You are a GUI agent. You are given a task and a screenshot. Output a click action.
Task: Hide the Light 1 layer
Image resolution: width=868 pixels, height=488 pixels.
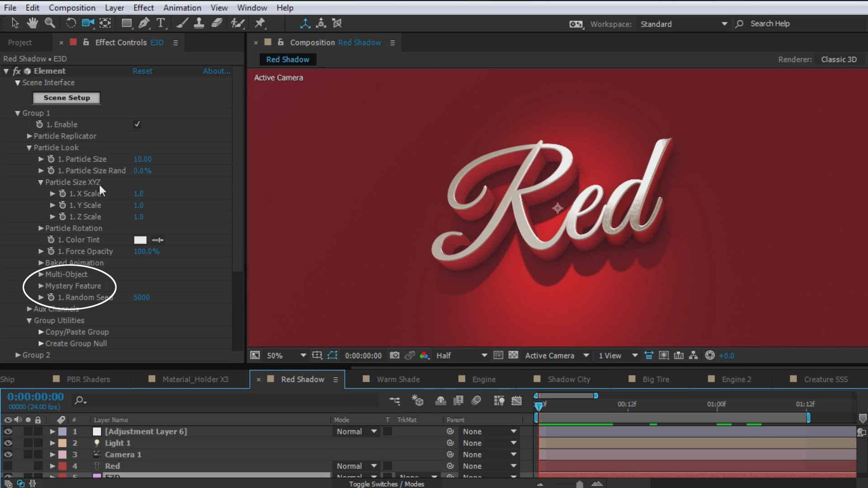click(8, 443)
